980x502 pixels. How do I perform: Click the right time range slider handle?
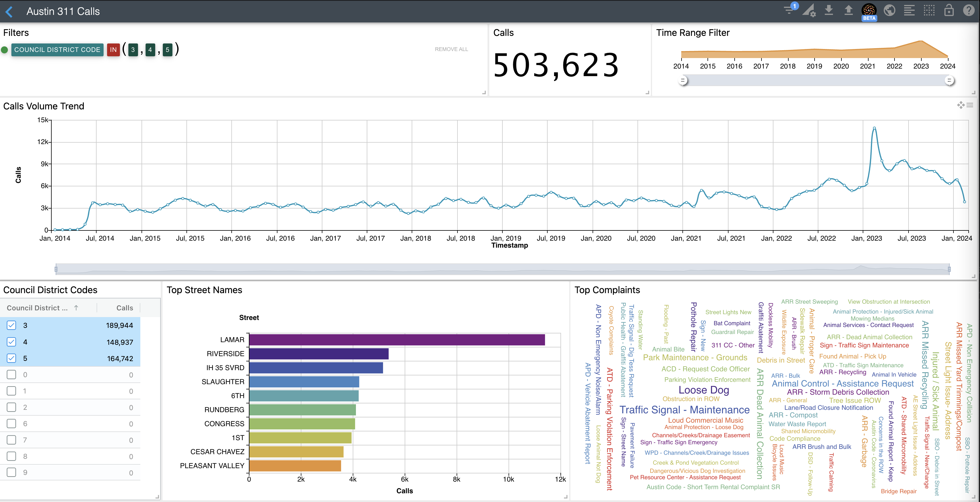[x=949, y=81]
